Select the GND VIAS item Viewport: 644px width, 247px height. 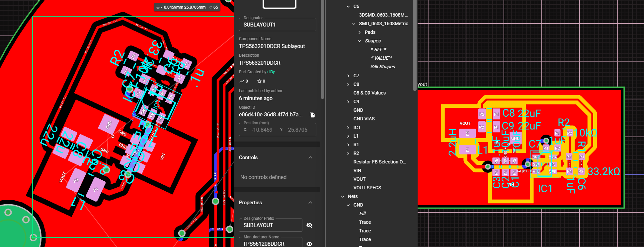364,119
